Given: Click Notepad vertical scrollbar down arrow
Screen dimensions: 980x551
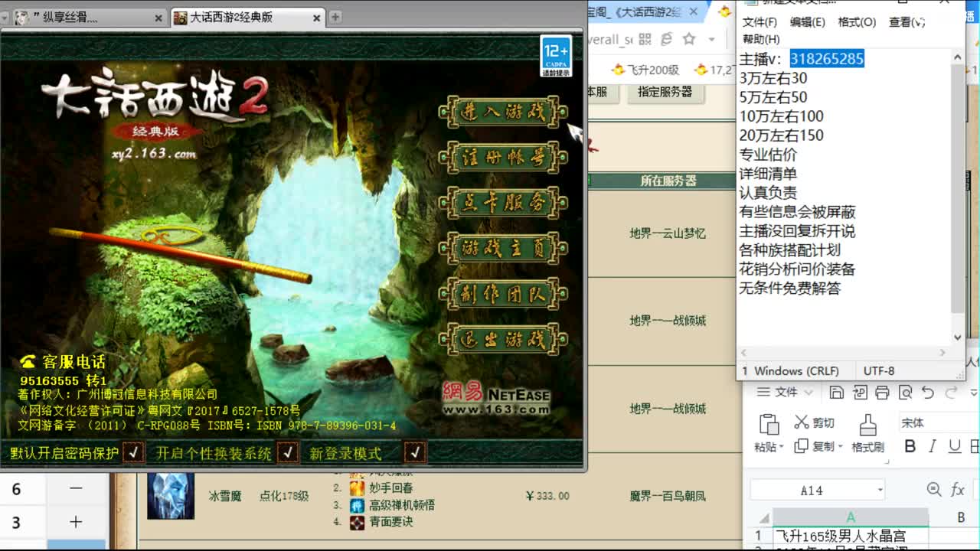Looking at the screenshot, I should click(957, 337).
